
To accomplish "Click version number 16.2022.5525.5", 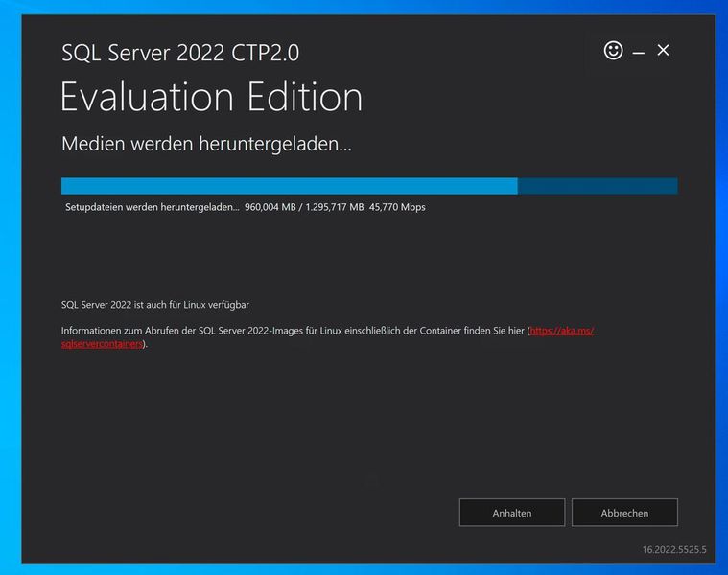I will click(x=674, y=549).
